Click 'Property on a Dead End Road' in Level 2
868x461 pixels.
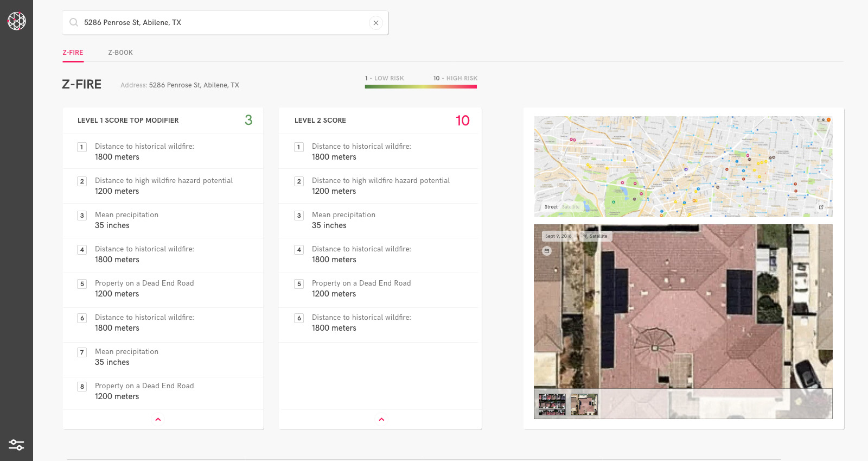[361, 283]
